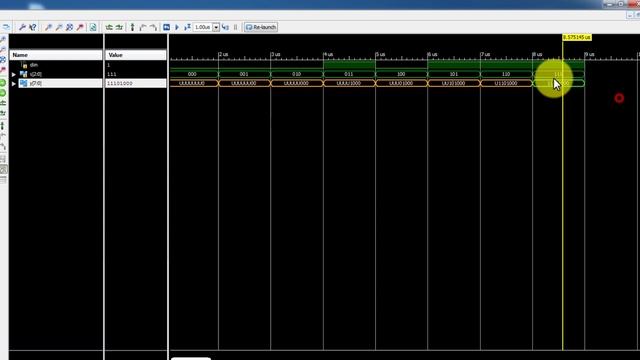Viewport: 640px width, 360px height.
Task: Run simulation for the specified time
Action: (187, 27)
